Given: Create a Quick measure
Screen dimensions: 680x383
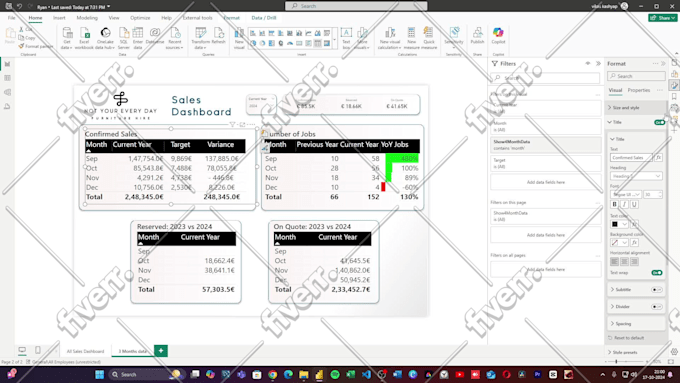Looking at the screenshot, I should pyautogui.click(x=429, y=38).
